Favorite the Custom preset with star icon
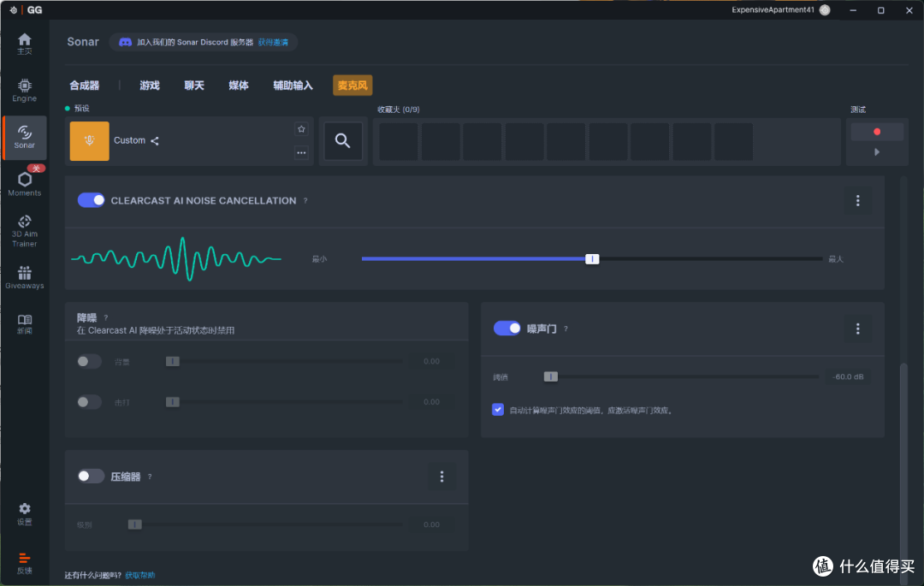 [x=301, y=129]
